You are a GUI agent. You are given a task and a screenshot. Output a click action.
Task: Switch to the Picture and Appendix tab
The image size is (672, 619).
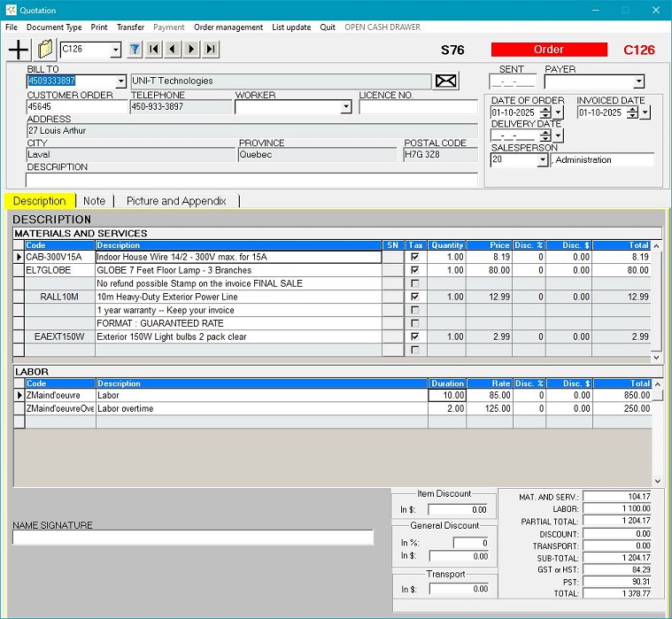click(x=176, y=201)
